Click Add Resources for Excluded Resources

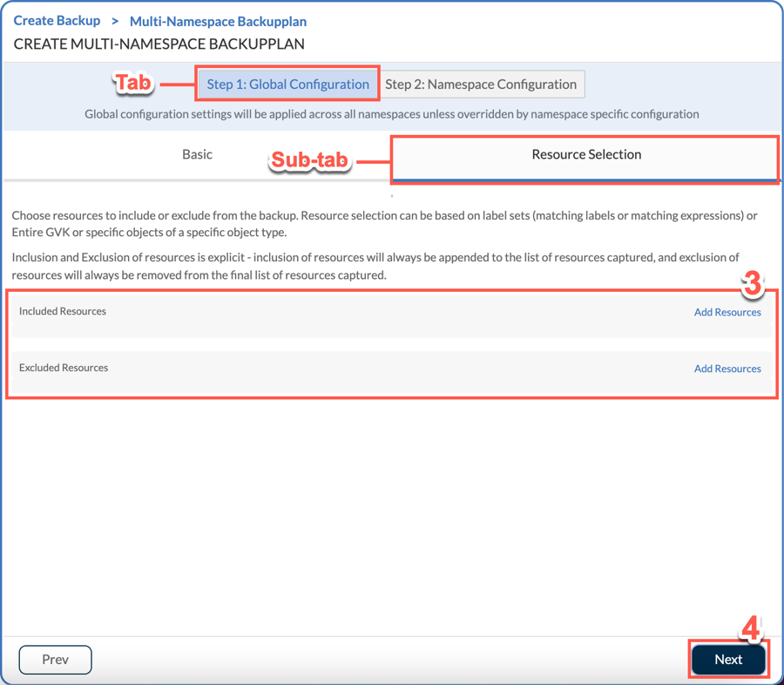click(727, 369)
